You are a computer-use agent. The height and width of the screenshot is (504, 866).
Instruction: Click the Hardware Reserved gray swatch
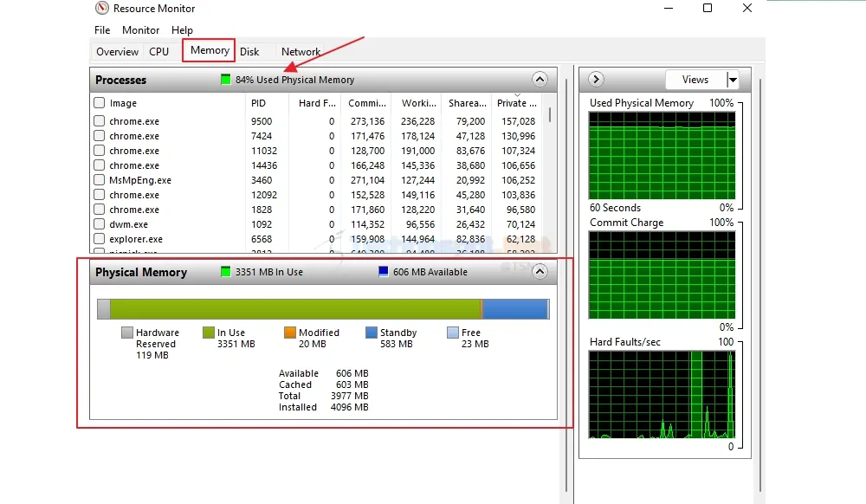click(127, 333)
